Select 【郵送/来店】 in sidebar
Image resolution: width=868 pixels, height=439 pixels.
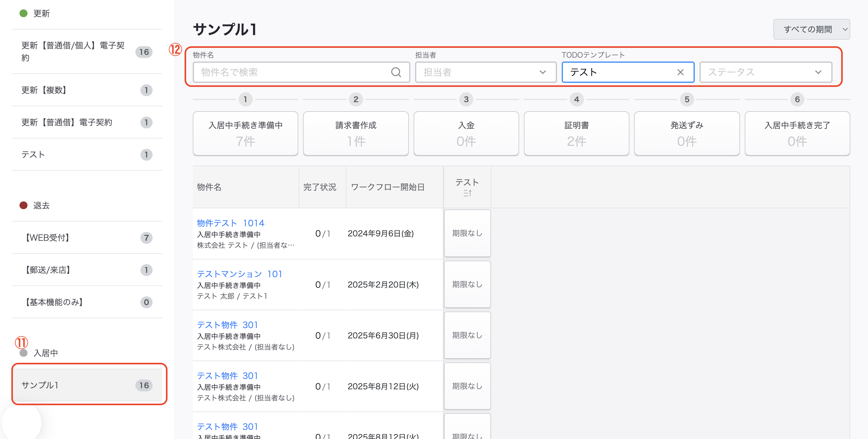(87, 270)
